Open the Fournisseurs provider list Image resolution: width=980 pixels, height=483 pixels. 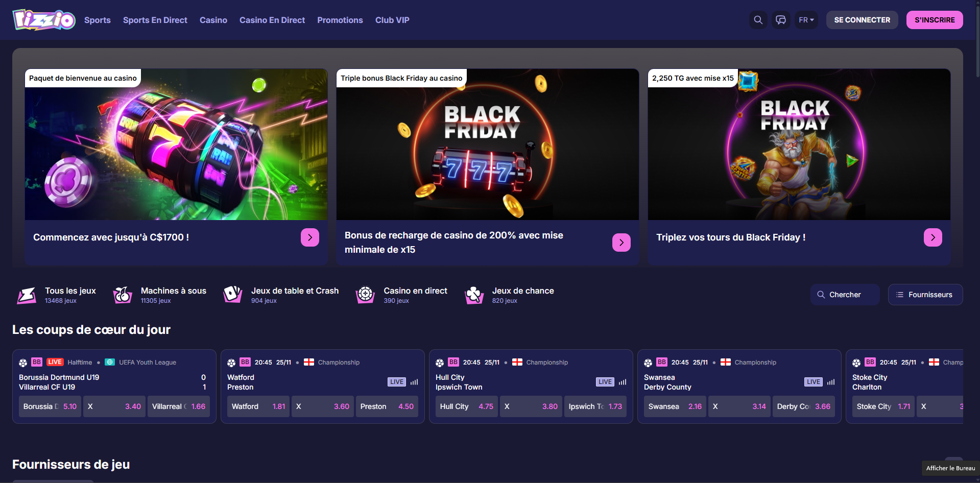(x=925, y=295)
